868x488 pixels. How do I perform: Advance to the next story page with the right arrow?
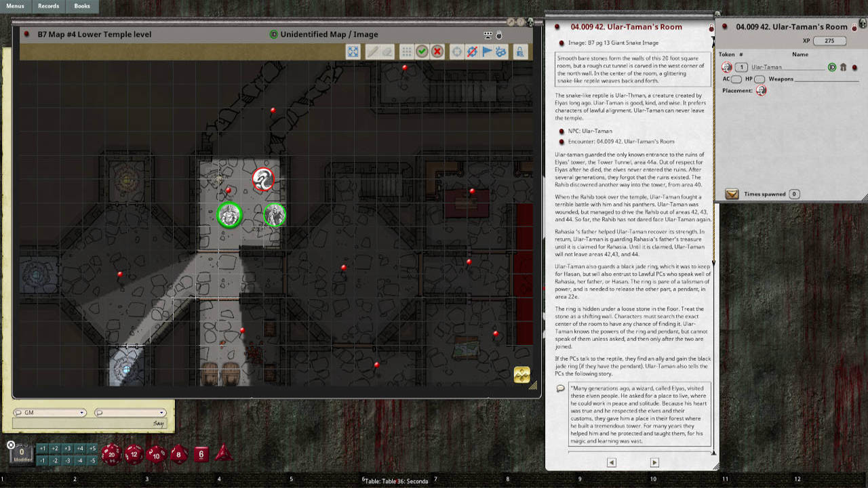653,462
